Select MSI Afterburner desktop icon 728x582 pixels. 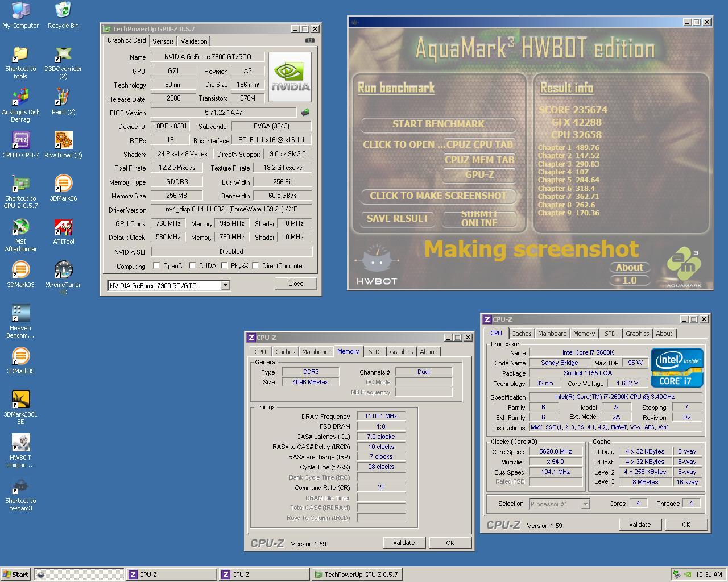[x=20, y=235]
